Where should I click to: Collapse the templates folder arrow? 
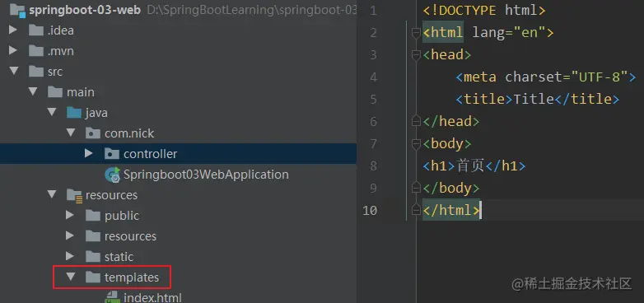[71, 277]
